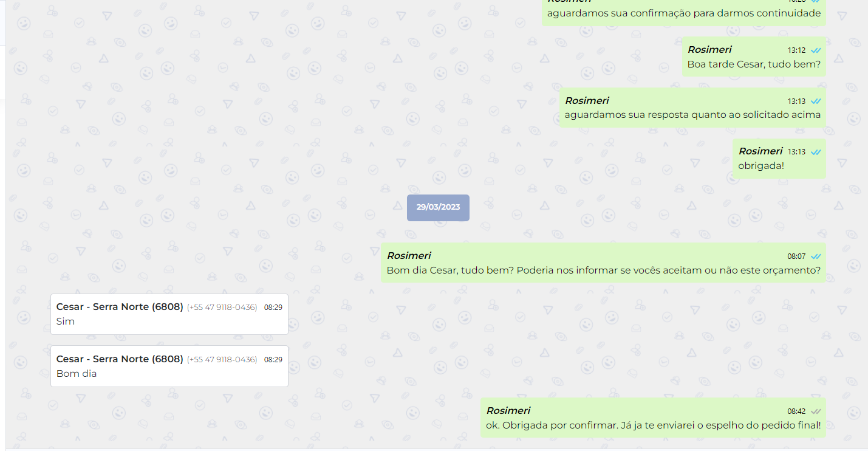
Task: Click the read receipt on "Boa tarde Cesar" message
Action: [815, 50]
